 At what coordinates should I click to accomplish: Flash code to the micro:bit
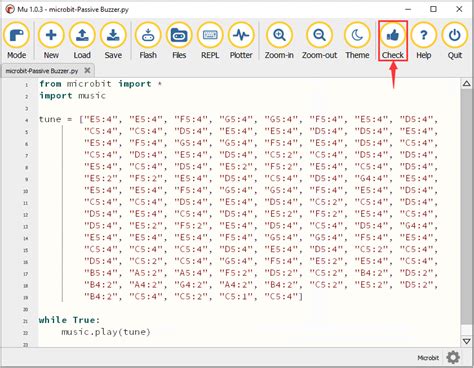[x=148, y=41]
